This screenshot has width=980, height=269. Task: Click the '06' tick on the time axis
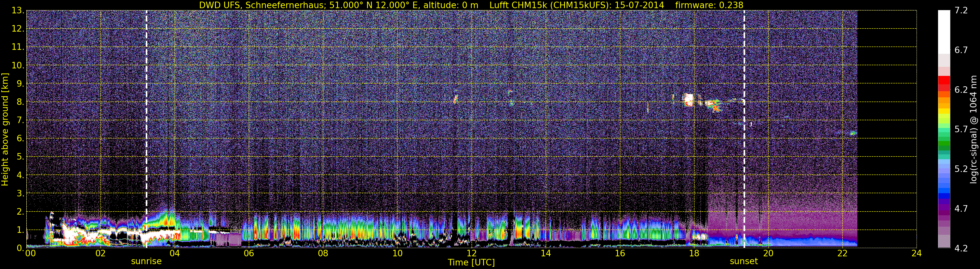point(249,253)
